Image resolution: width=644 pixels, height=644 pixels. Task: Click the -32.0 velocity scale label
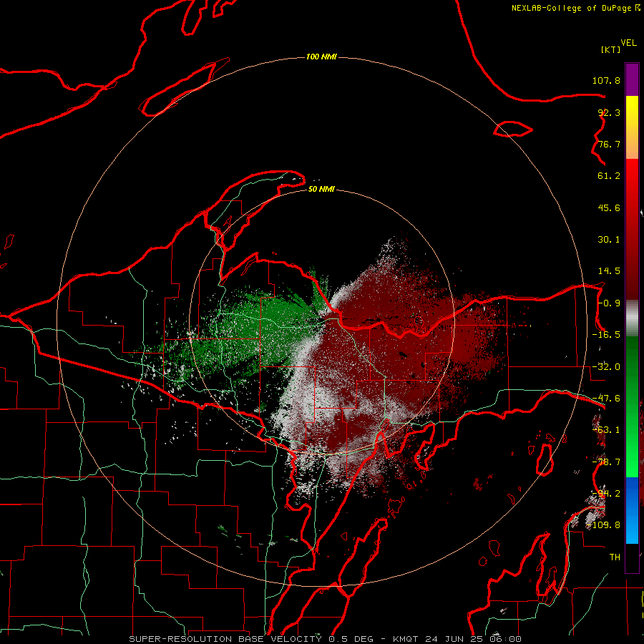coord(606,367)
